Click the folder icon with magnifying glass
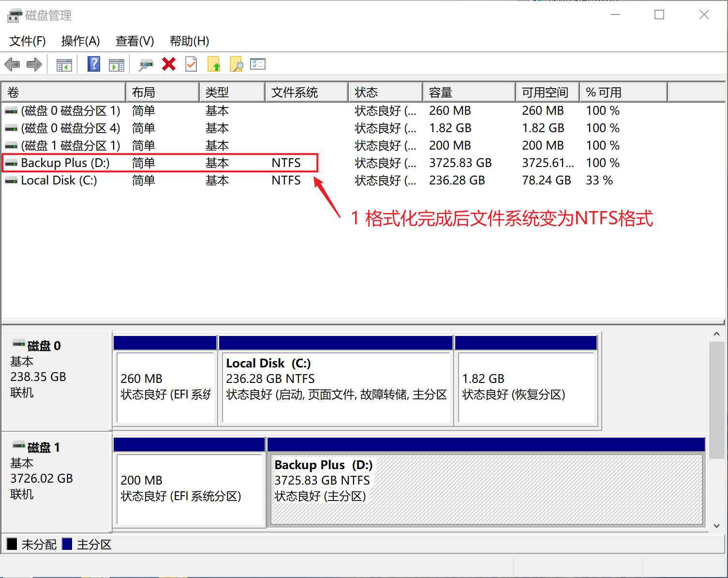 [236, 64]
